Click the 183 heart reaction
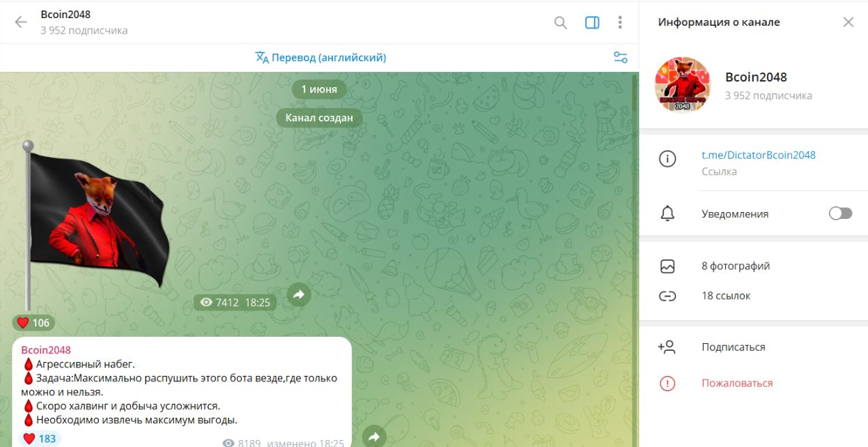Image resolution: width=868 pixels, height=447 pixels. tap(40, 439)
